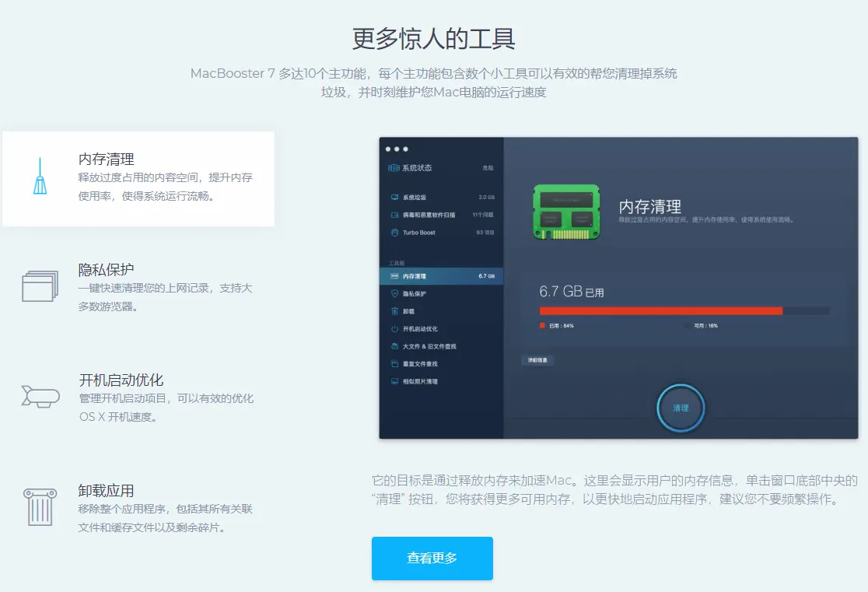The image size is (868, 592).
Task: Click the shield icon beside sidebar 隐私保护
Action: (x=394, y=293)
